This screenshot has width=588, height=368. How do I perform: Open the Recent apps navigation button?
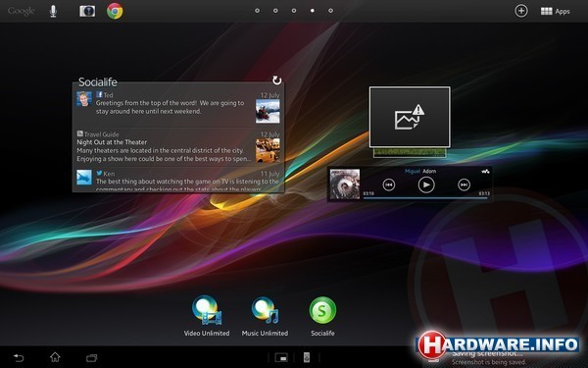91,358
